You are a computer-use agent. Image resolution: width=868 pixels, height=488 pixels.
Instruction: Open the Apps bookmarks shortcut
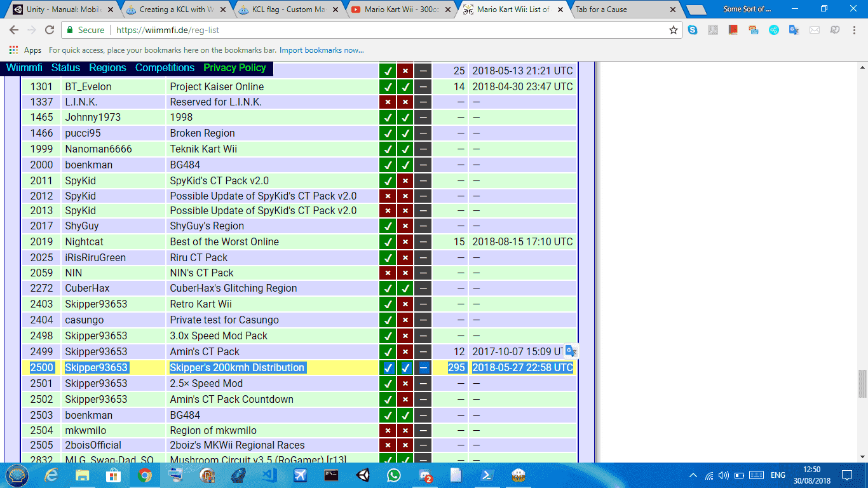(25, 50)
